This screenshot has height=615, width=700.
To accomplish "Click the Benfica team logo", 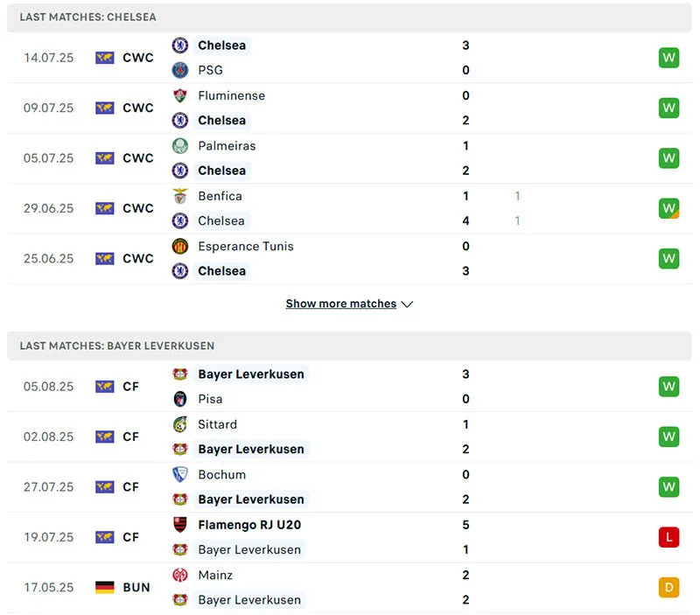I will click(180, 196).
